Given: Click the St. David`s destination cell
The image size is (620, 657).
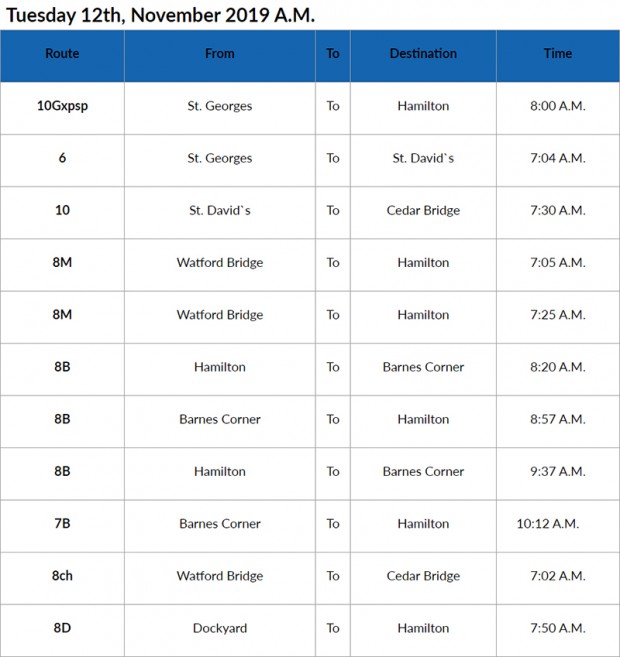Looking at the screenshot, I should pos(423,158).
